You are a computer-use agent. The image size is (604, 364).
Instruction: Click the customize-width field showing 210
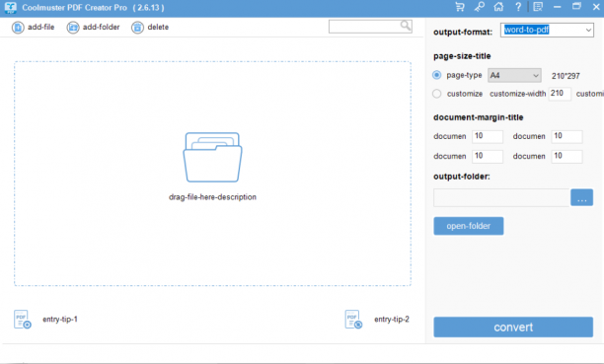coord(560,94)
